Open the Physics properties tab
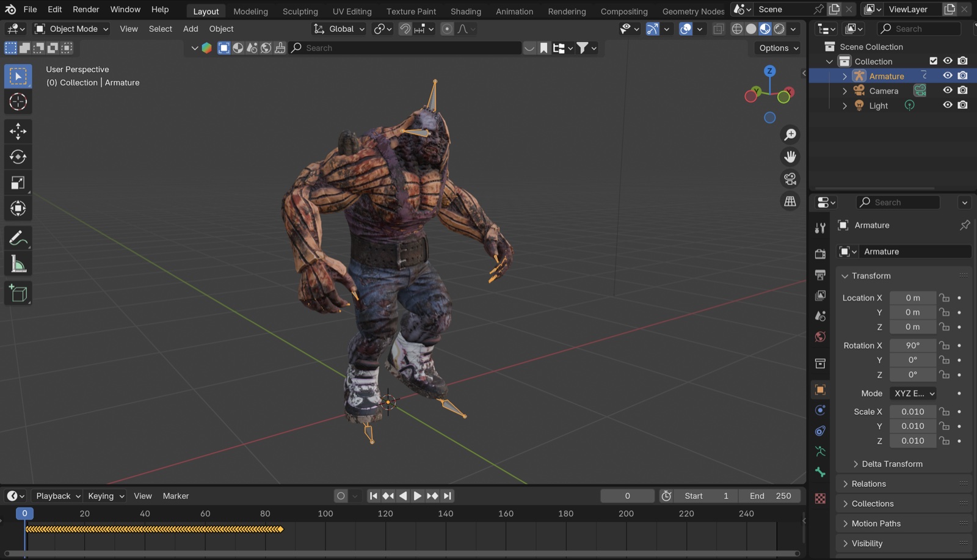Image resolution: width=977 pixels, height=560 pixels. pyautogui.click(x=820, y=410)
